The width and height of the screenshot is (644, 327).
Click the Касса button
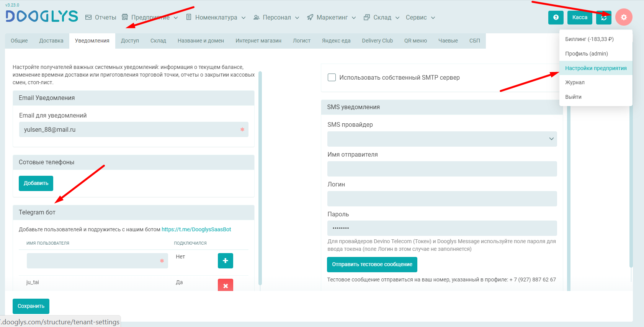pyautogui.click(x=580, y=17)
